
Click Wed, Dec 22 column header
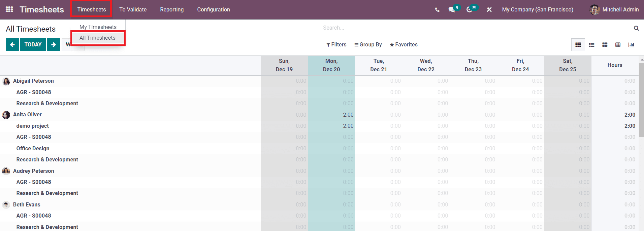click(x=426, y=65)
